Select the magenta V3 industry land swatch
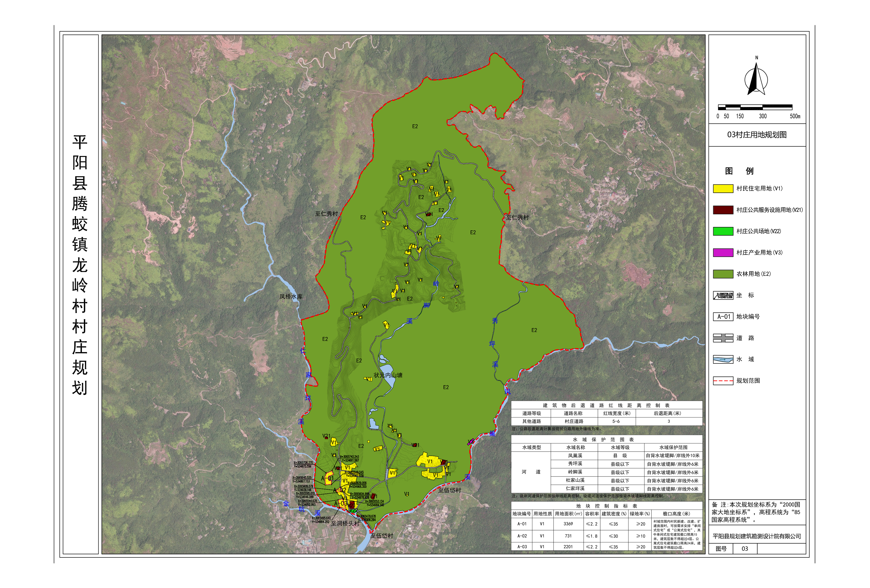This screenshot has height=588, width=870. point(723,252)
